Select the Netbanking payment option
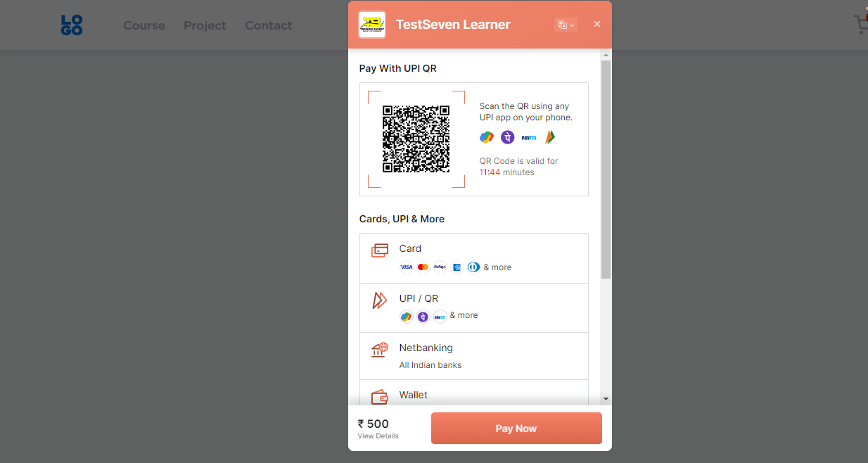The width and height of the screenshot is (868, 463). (474, 356)
